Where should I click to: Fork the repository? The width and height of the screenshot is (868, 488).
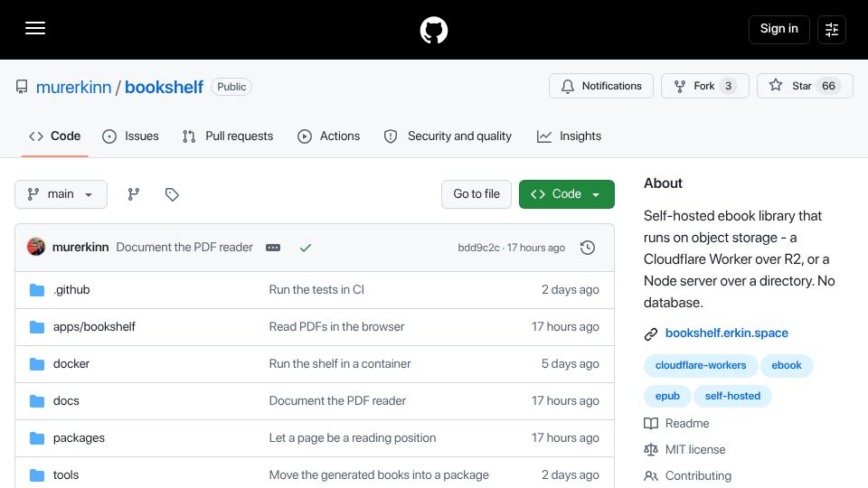(704, 86)
